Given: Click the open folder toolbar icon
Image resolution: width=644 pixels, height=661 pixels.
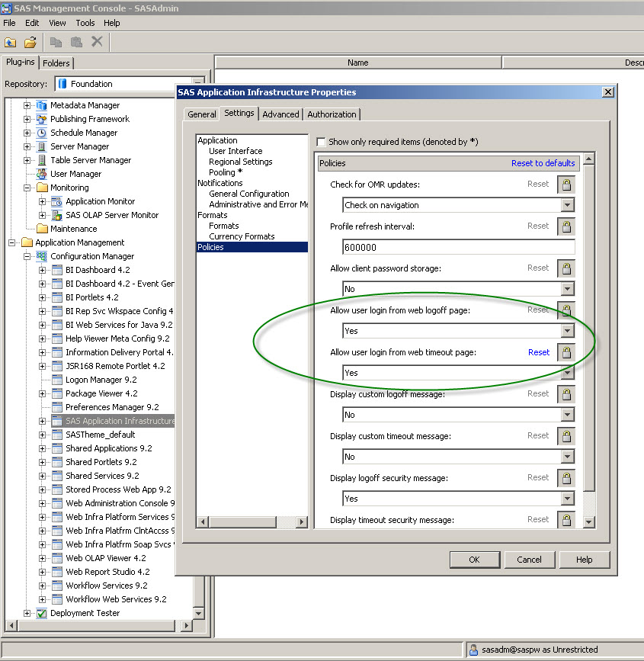Looking at the screenshot, I should click(30, 42).
